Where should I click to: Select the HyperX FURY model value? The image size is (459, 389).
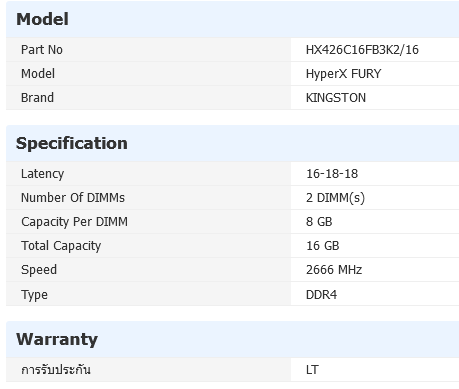tap(343, 74)
